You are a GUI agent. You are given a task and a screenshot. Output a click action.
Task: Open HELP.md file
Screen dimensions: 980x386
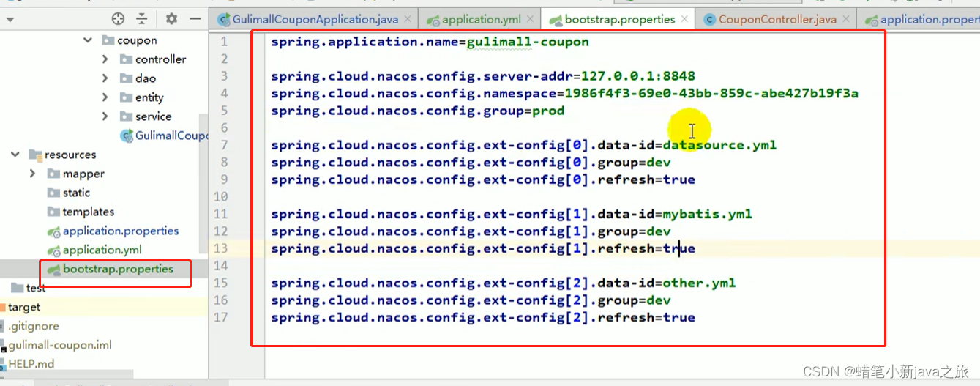[x=31, y=364]
